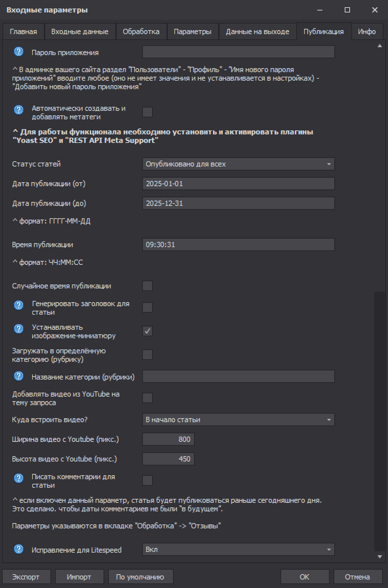This screenshot has width=388, height=588.
Task: Click help icon next to 'Название категории (рубрики)'
Action: pos(19,376)
